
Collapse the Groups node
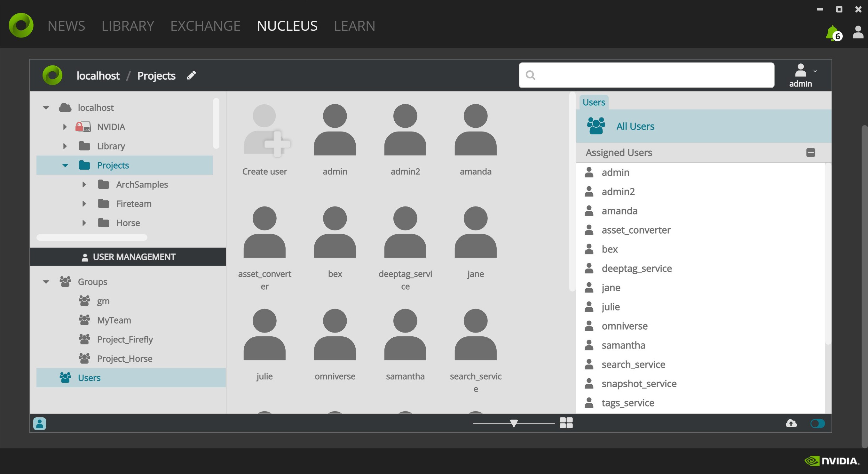pyautogui.click(x=46, y=282)
